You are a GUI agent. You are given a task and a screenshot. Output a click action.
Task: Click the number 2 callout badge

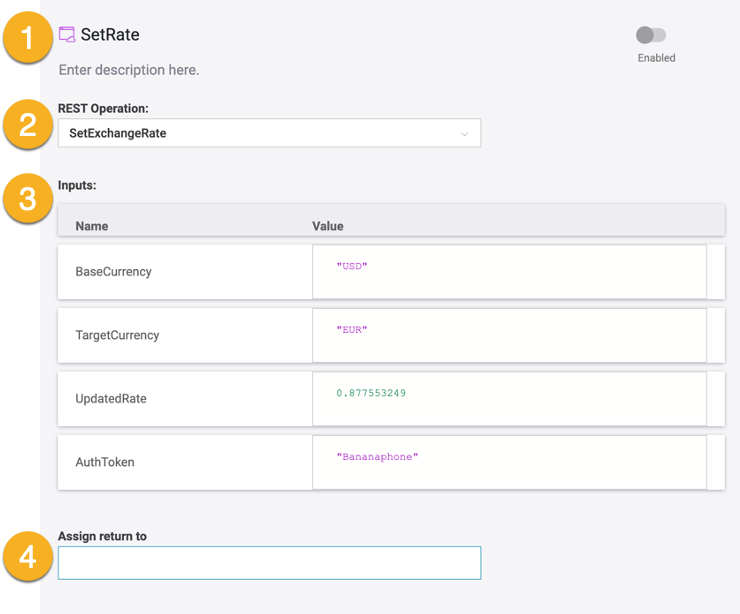pos(28,126)
